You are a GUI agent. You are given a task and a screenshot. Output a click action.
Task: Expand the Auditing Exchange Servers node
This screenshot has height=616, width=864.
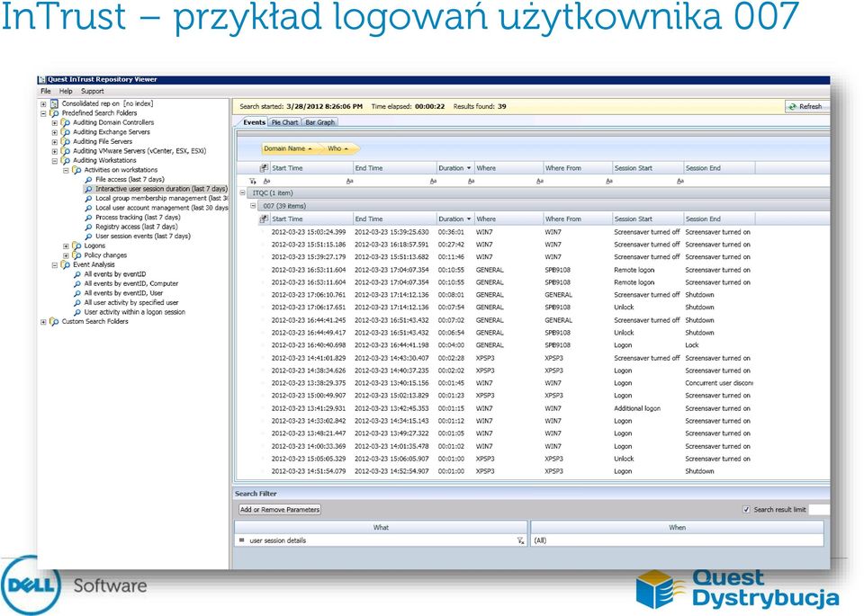click(55, 132)
